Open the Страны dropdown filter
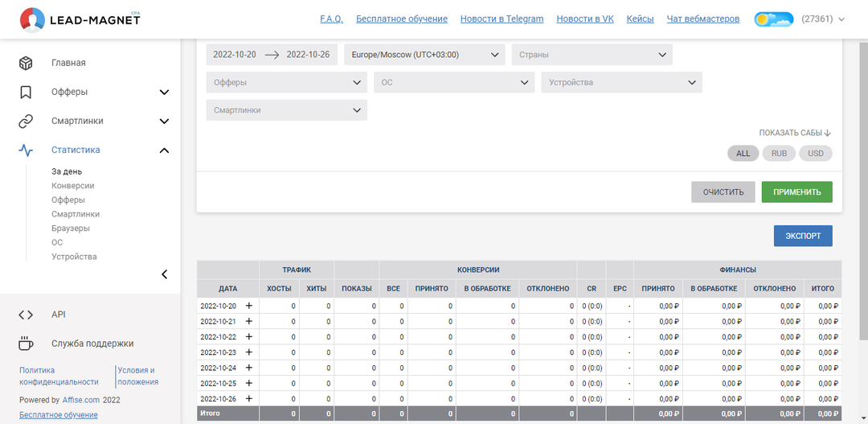Viewport: 868px width, 424px height. (x=592, y=55)
